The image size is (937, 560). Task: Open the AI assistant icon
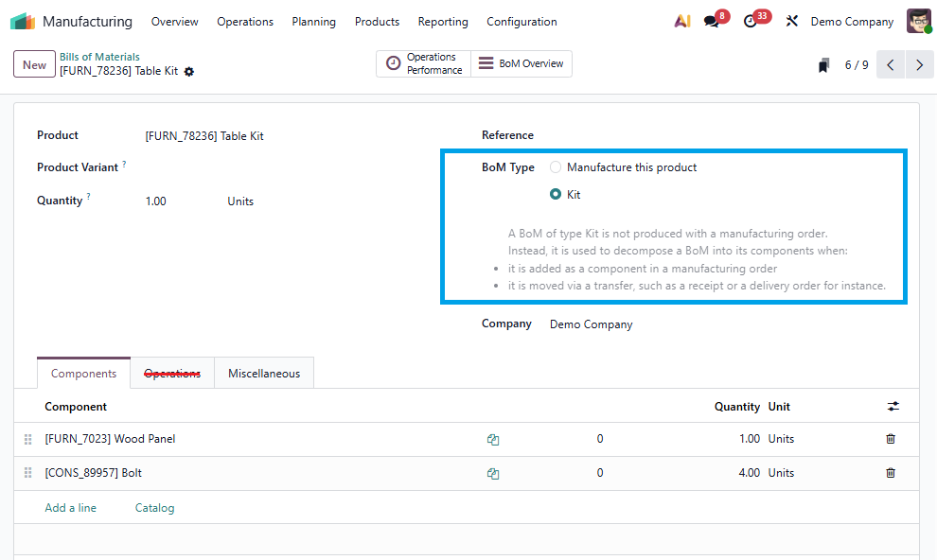[681, 21]
